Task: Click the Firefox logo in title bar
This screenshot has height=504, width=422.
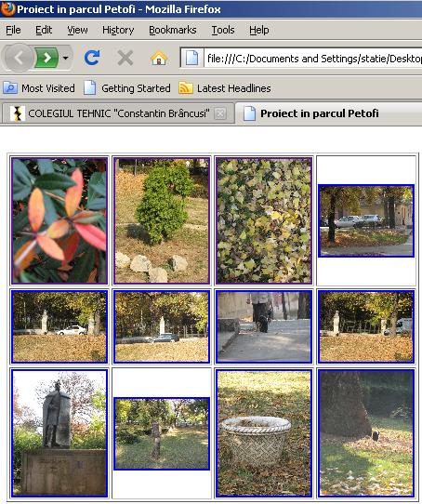Action: point(7,8)
